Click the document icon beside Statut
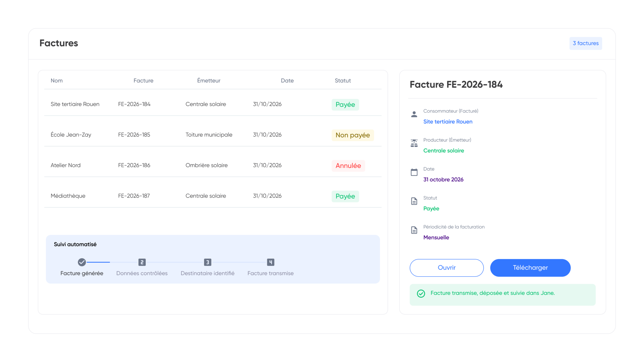644x362 pixels. coord(414,201)
